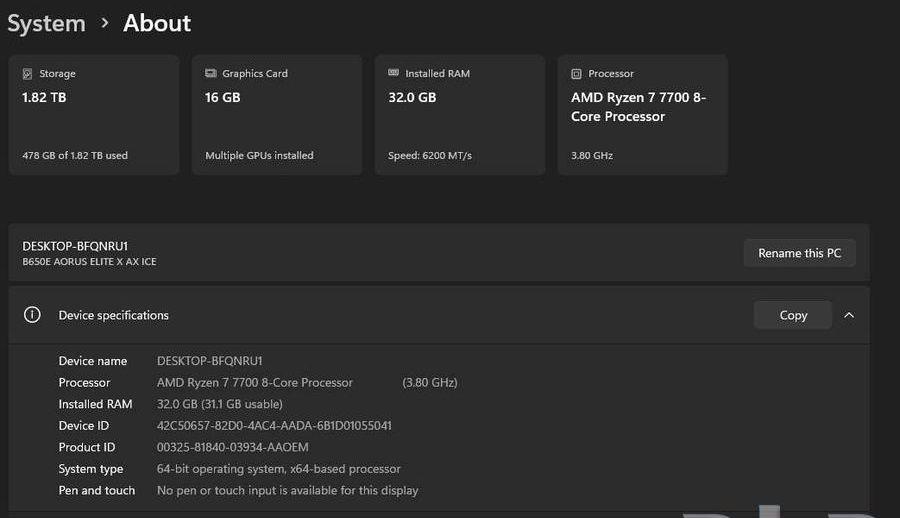Viewport: 900px width, 518px height.
Task: Click the 'Multiple GPUs installed' text
Action: (259, 156)
